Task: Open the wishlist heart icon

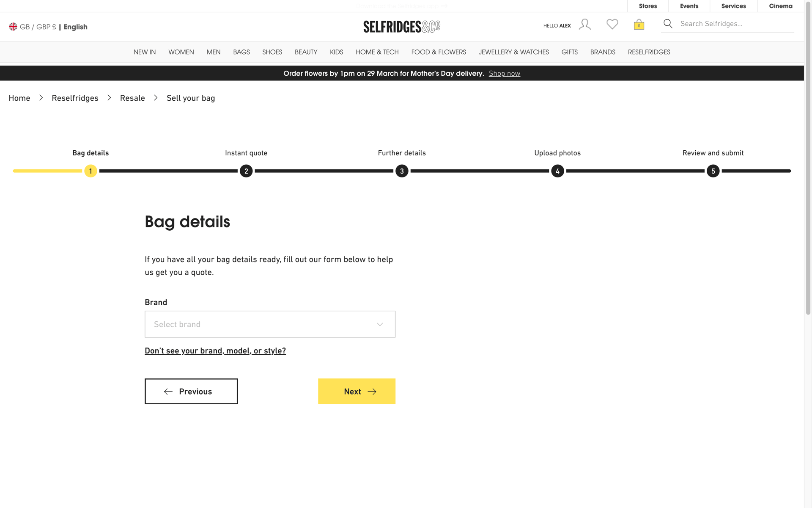Action: (x=612, y=24)
